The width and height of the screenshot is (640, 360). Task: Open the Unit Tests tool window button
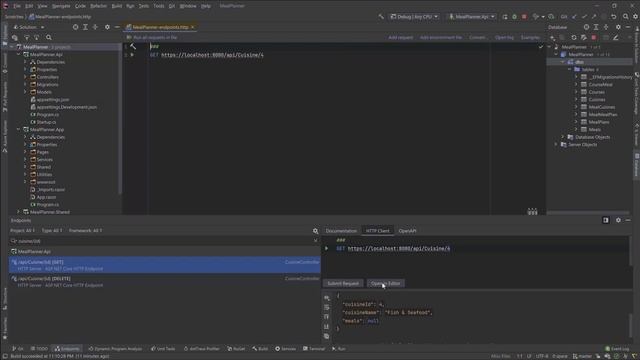tap(163, 349)
